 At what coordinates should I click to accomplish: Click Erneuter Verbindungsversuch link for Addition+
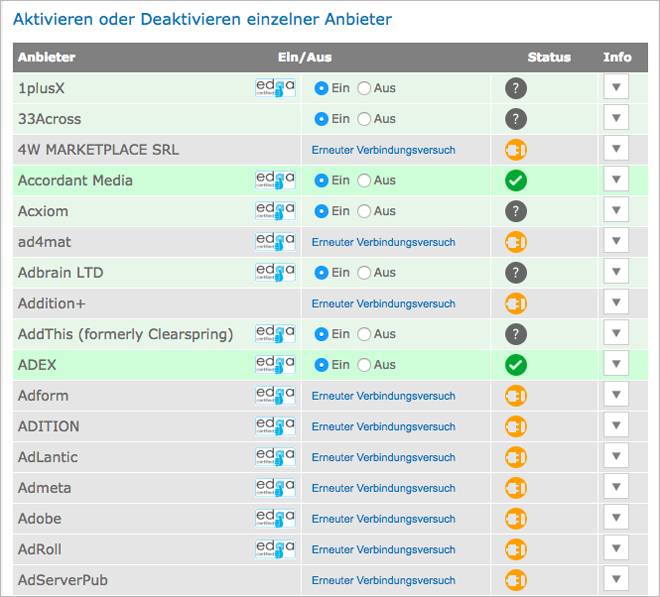click(x=383, y=304)
